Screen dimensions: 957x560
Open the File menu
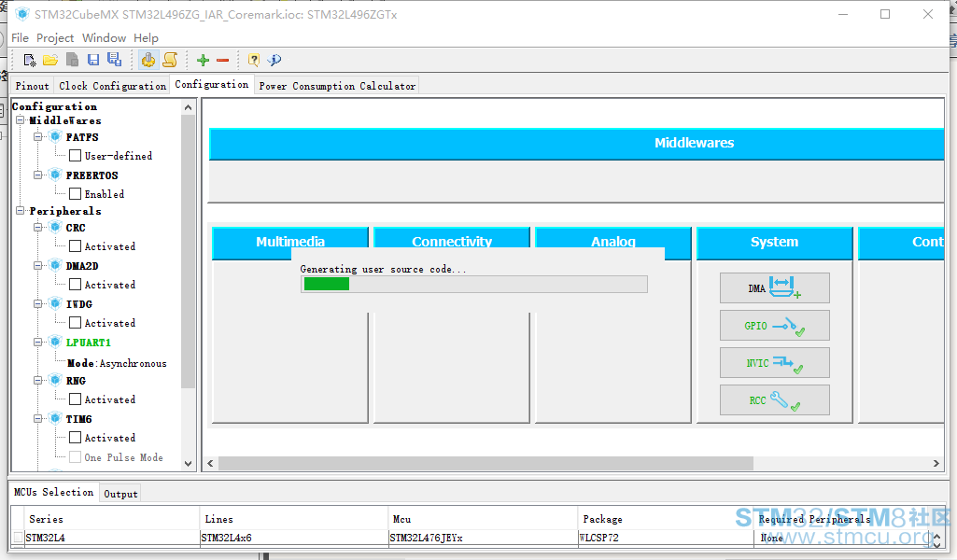pos(21,38)
